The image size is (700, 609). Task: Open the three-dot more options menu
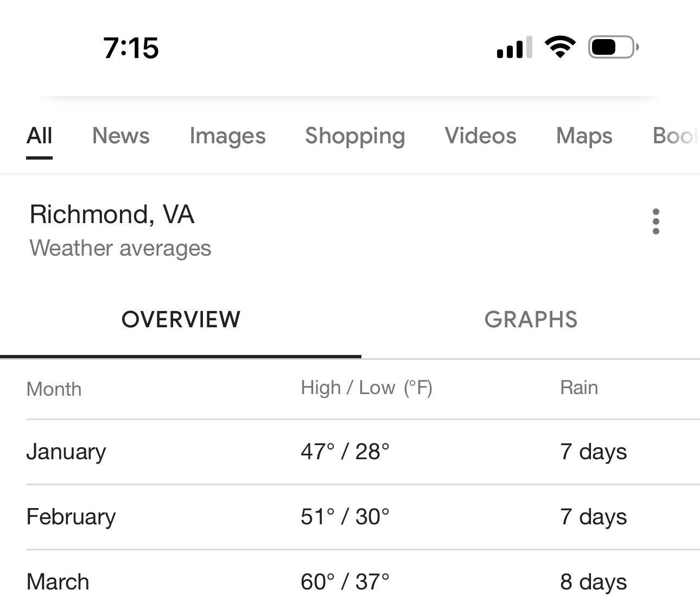(x=656, y=221)
